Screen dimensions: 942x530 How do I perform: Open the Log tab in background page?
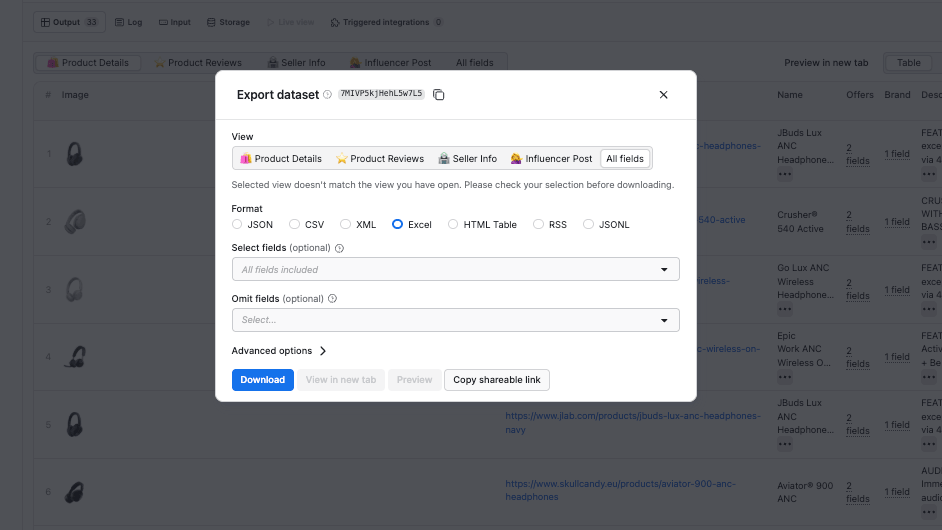coord(129,22)
